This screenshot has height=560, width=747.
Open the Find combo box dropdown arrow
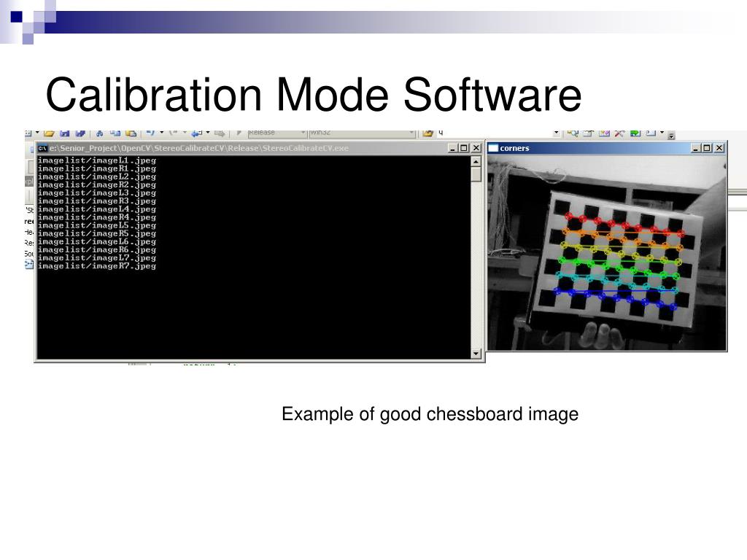(x=556, y=133)
